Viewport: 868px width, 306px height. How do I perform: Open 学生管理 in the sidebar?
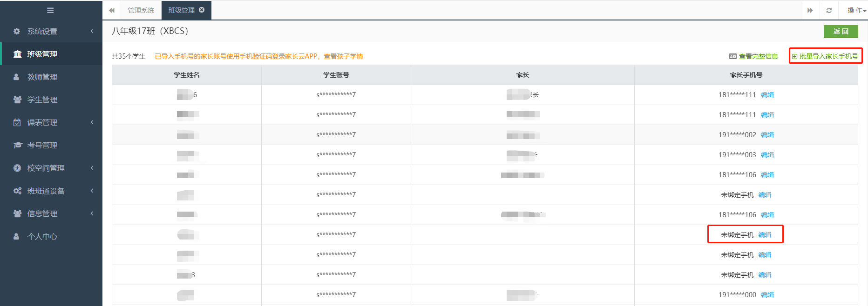click(42, 100)
